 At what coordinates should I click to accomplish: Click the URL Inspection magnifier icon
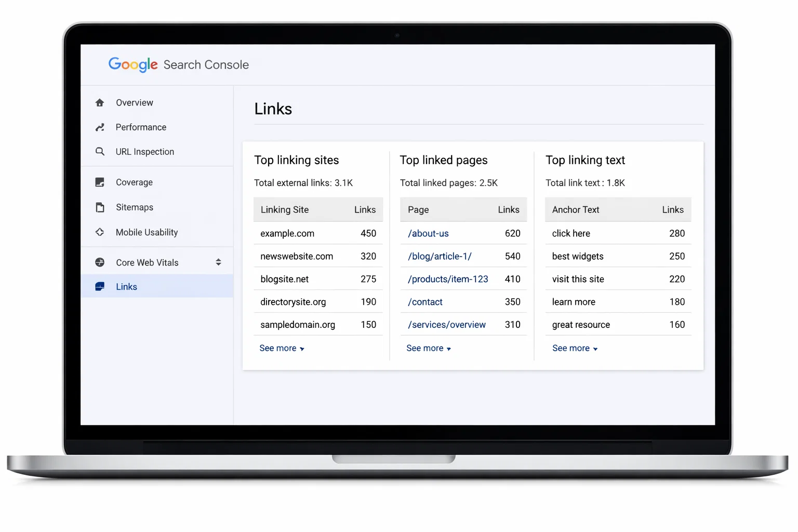click(100, 151)
